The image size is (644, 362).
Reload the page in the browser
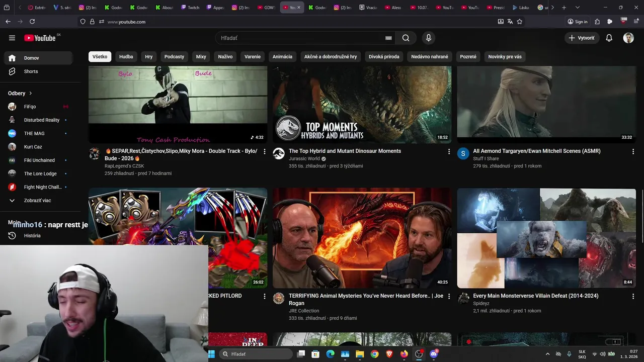pyautogui.click(x=32, y=22)
